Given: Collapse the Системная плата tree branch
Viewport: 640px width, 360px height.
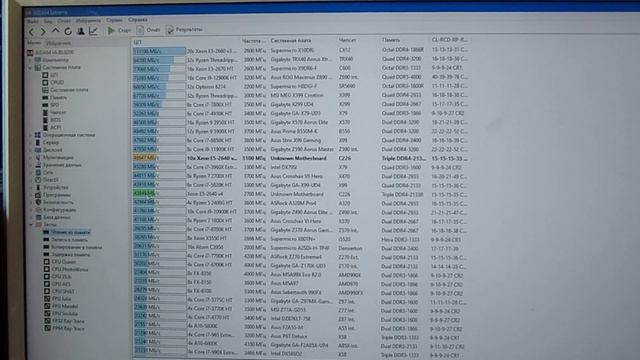Looking at the screenshot, I should [30, 67].
